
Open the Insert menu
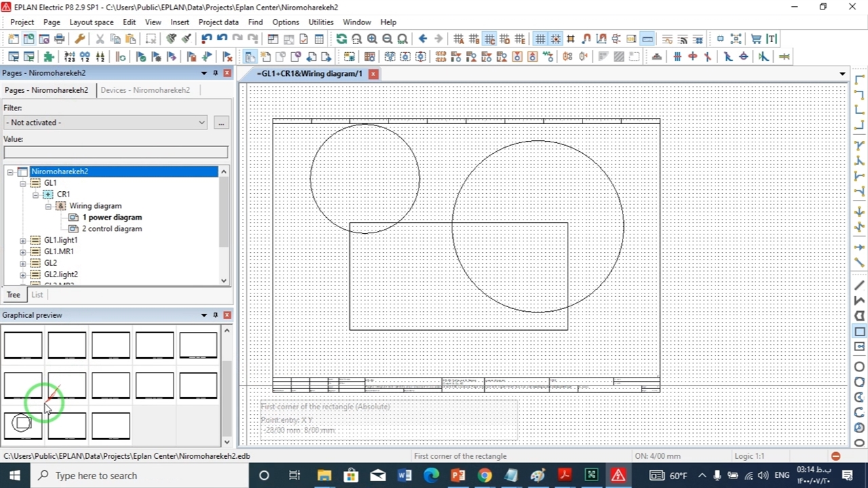tap(180, 22)
